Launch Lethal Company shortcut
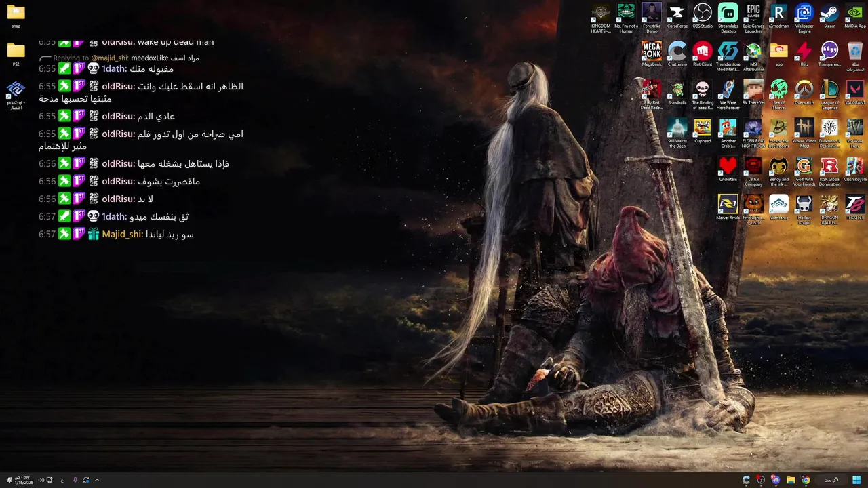This screenshot has width=868, height=488. (x=753, y=170)
